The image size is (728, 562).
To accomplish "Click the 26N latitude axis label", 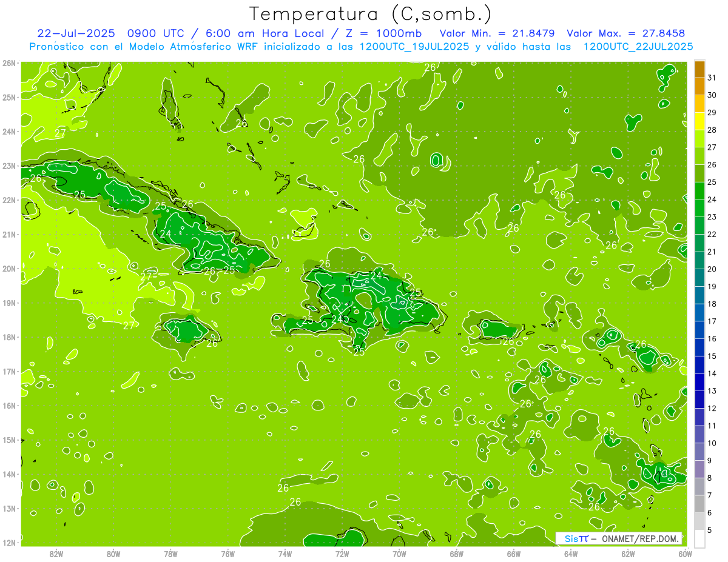I will coord(9,63).
